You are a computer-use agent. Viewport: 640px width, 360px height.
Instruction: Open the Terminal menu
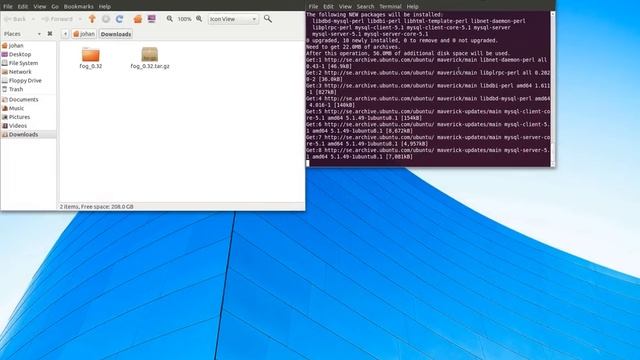[x=391, y=7]
